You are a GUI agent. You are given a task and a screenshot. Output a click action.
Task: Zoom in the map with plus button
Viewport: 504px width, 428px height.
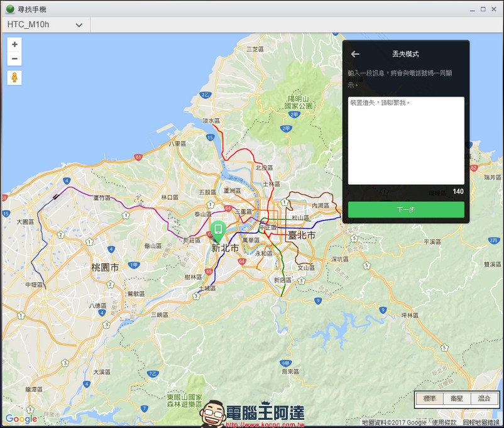14,45
